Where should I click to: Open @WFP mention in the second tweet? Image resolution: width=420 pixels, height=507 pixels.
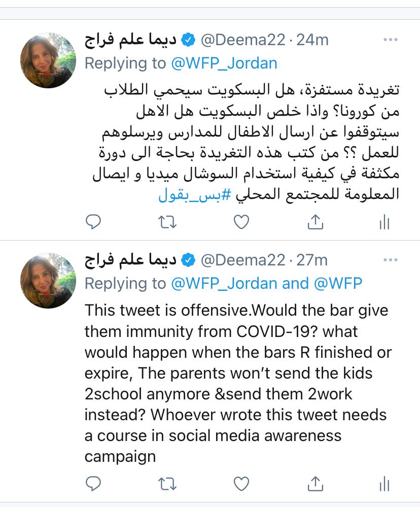(338, 283)
